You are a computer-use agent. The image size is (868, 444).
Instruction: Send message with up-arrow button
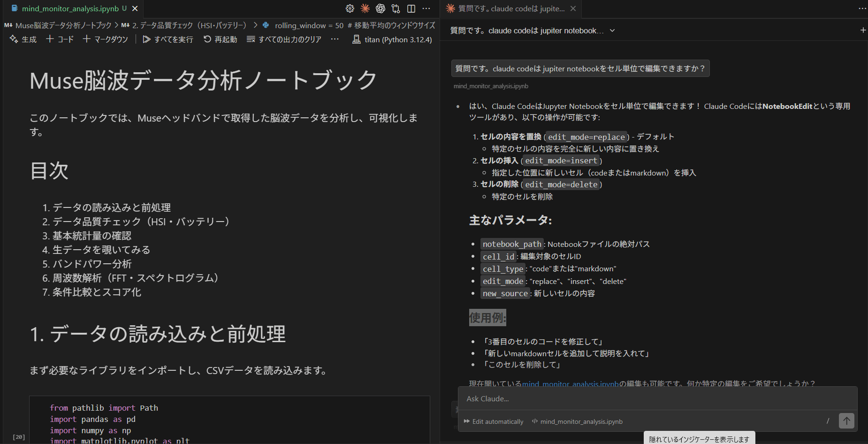pos(846,421)
